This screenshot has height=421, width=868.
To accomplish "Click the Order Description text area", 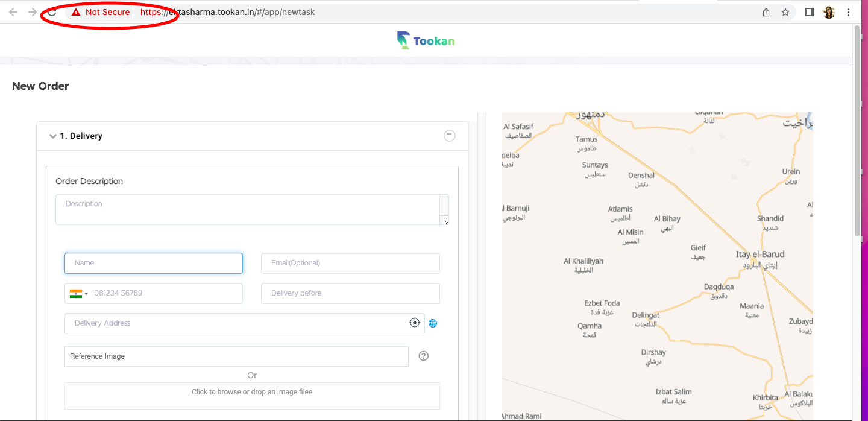I will point(252,209).
